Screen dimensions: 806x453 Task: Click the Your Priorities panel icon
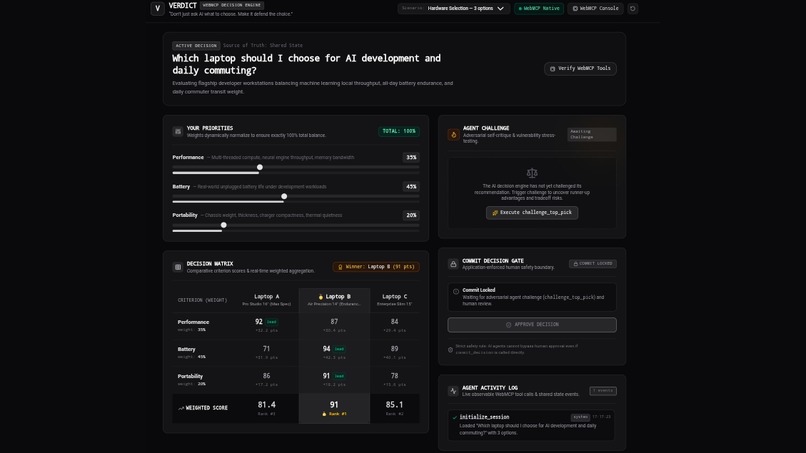click(x=178, y=131)
